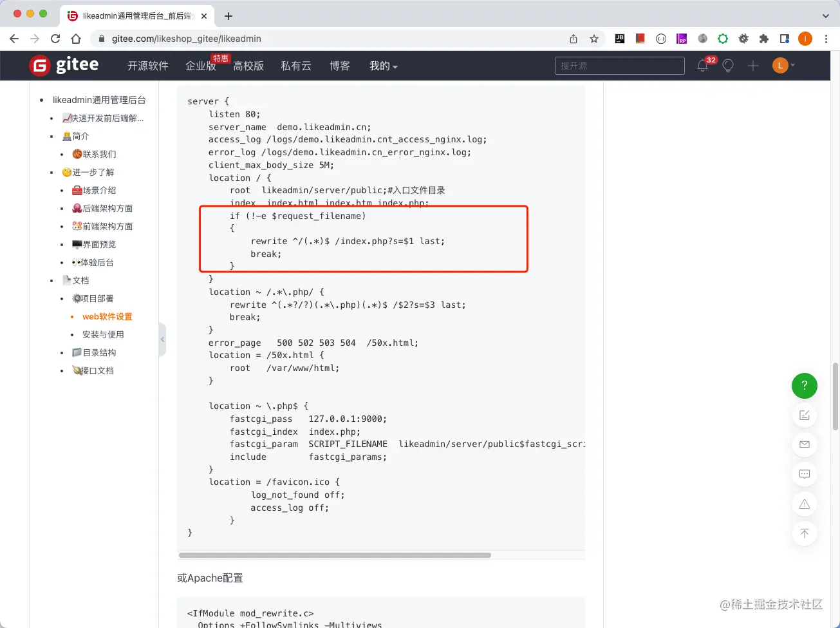Screen dimensions: 840x628
Task: Open 博客 in the navigation
Action: click(x=340, y=66)
